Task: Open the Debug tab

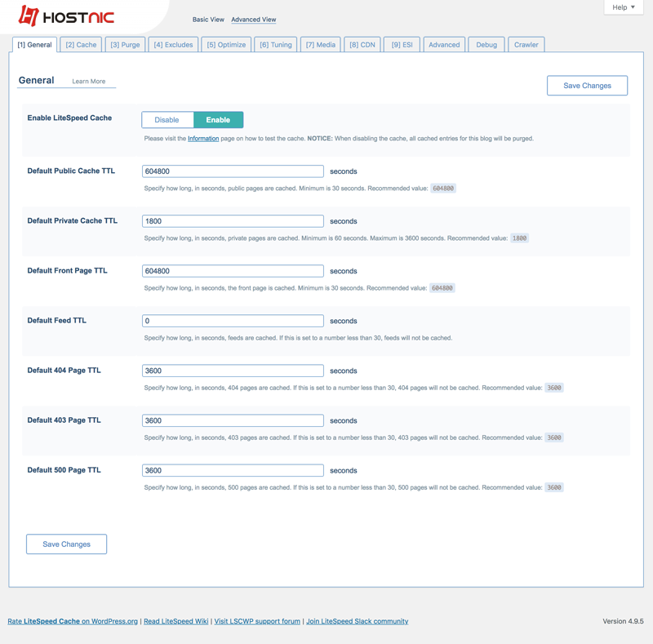Action: pyautogui.click(x=486, y=45)
